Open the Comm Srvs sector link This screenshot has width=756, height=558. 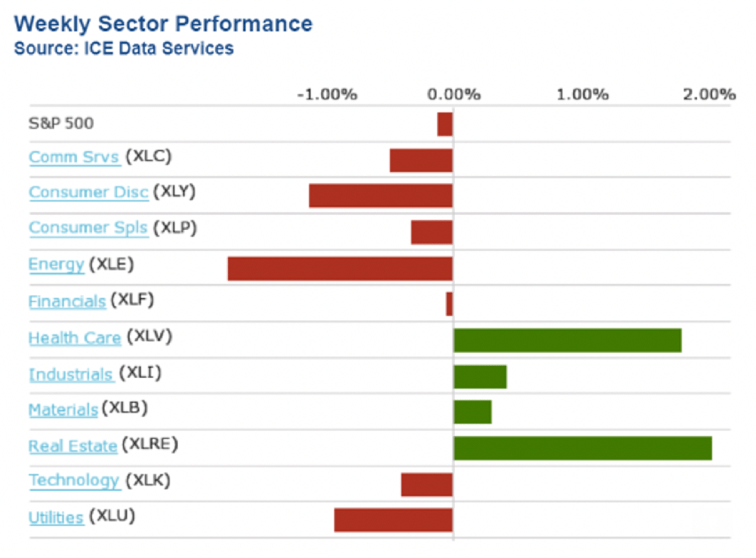pyautogui.click(x=74, y=157)
